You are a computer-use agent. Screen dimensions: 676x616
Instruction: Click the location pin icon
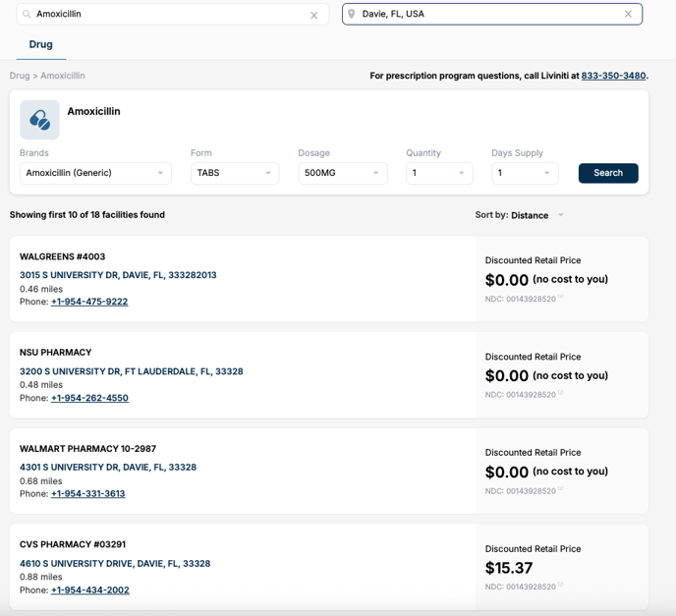pos(352,14)
